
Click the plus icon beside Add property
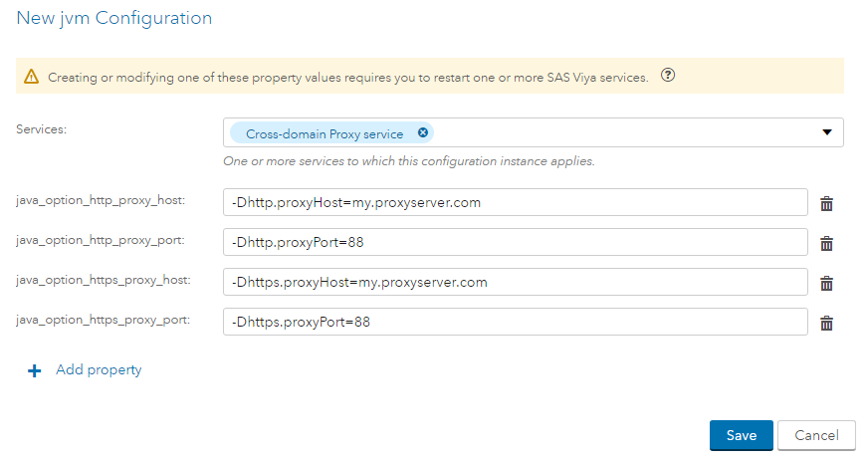click(x=35, y=370)
